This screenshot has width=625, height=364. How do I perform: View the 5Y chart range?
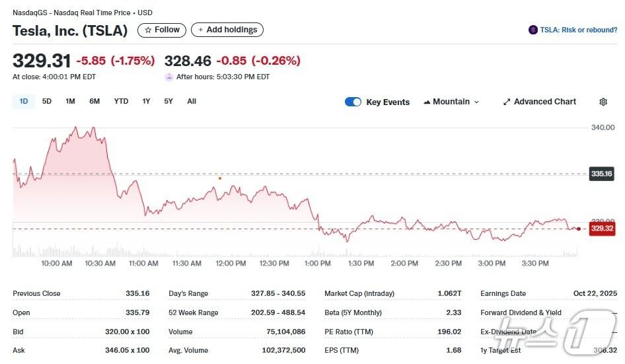pyautogui.click(x=168, y=101)
